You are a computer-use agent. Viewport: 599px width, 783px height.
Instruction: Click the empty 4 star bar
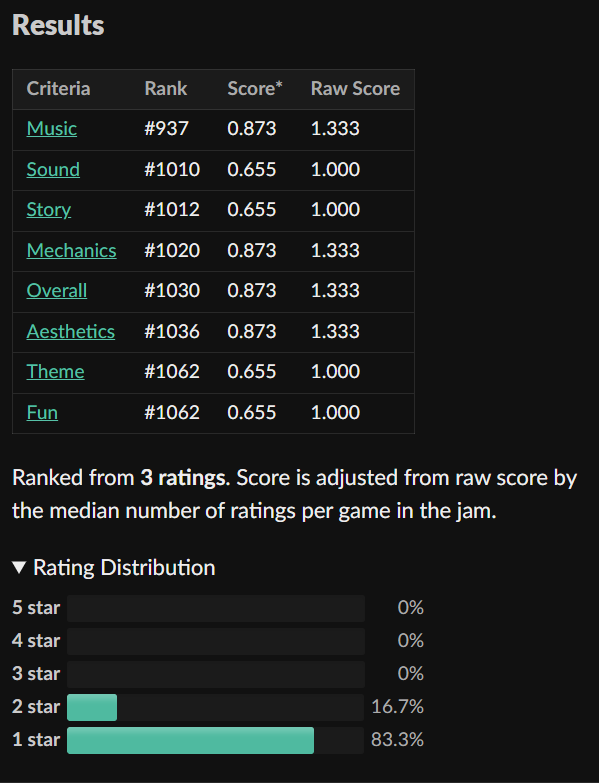pos(216,641)
